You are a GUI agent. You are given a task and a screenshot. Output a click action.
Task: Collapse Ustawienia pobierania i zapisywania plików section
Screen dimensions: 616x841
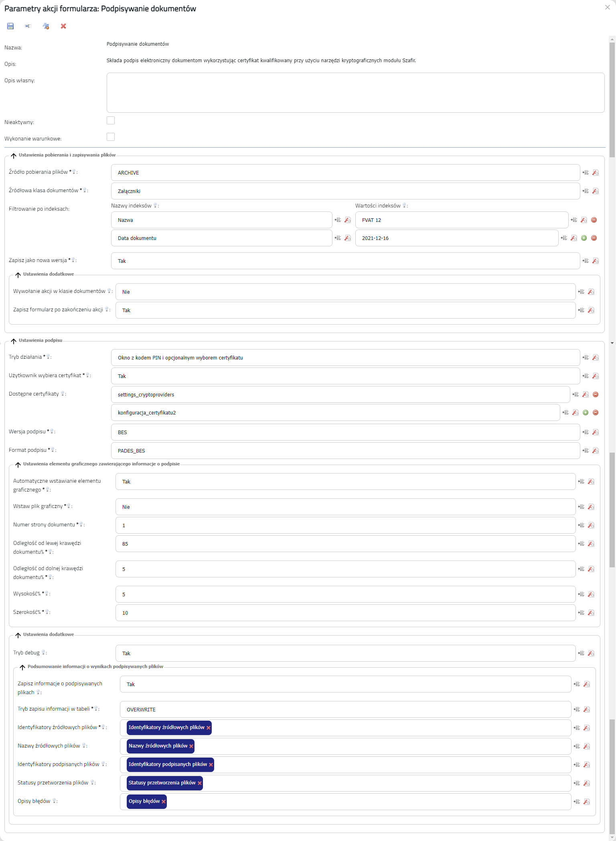click(x=14, y=156)
